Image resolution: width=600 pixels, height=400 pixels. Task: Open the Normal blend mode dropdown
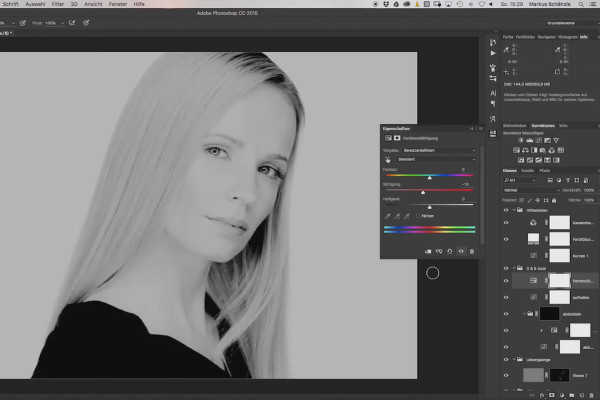[531, 190]
